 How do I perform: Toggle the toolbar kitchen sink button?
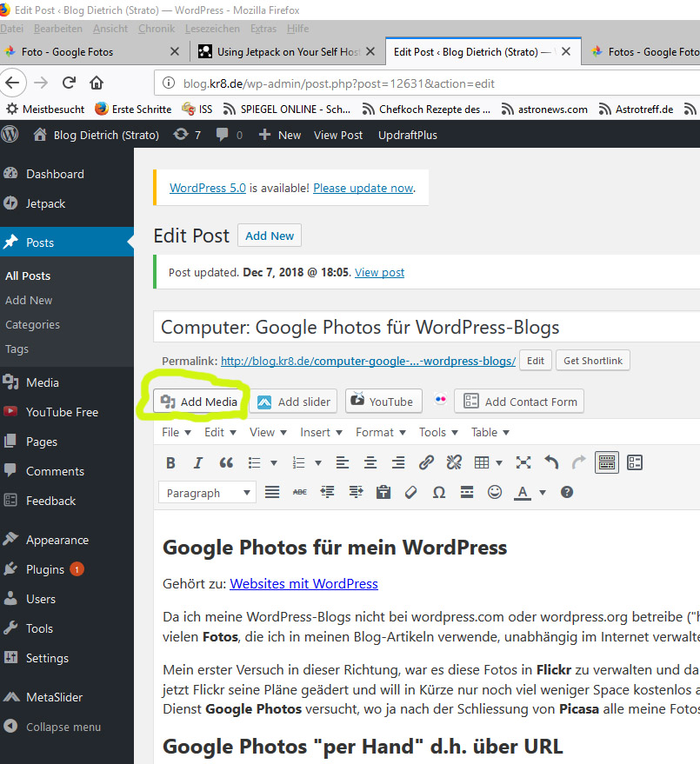click(x=607, y=462)
